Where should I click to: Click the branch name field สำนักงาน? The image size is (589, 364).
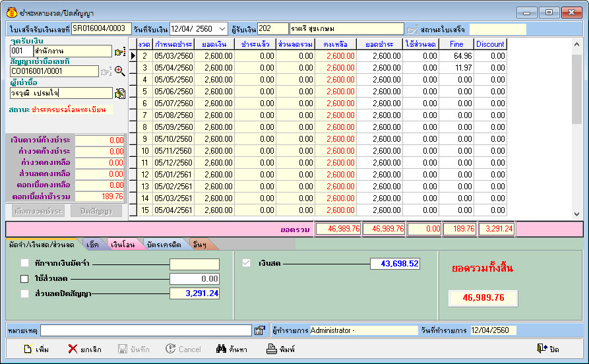[73, 51]
